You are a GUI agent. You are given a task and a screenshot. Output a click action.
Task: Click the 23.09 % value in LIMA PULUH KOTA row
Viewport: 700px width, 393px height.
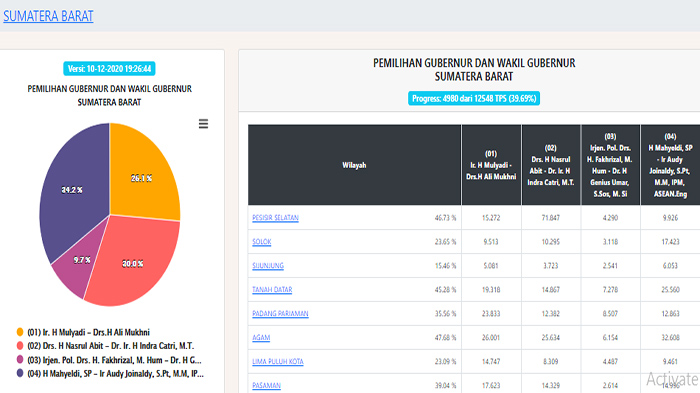[446, 361]
